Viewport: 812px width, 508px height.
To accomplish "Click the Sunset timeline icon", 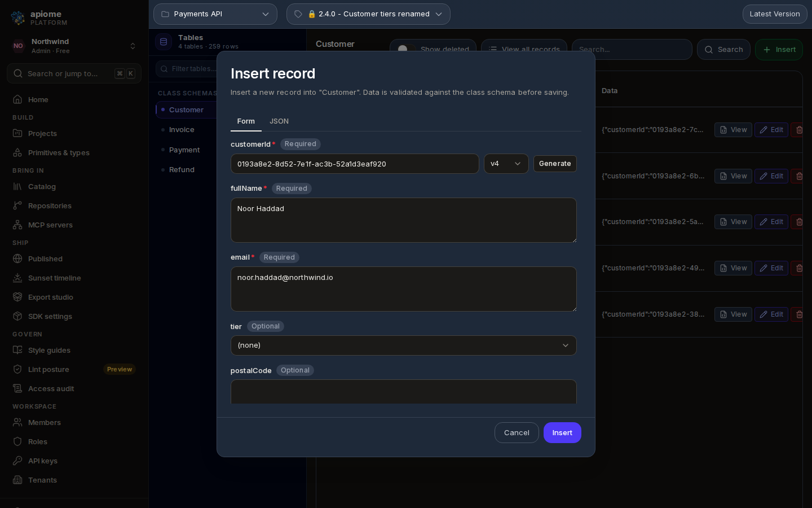I will (x=17, y=278).
